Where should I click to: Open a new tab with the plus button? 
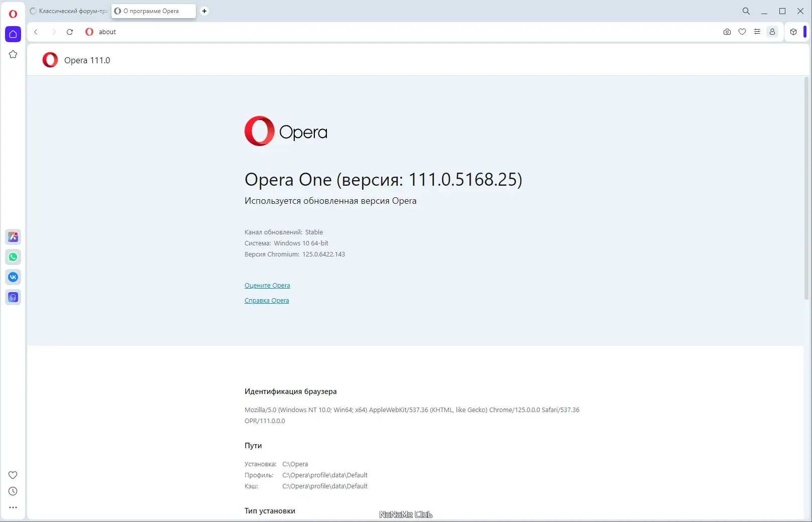click(204, 11)
